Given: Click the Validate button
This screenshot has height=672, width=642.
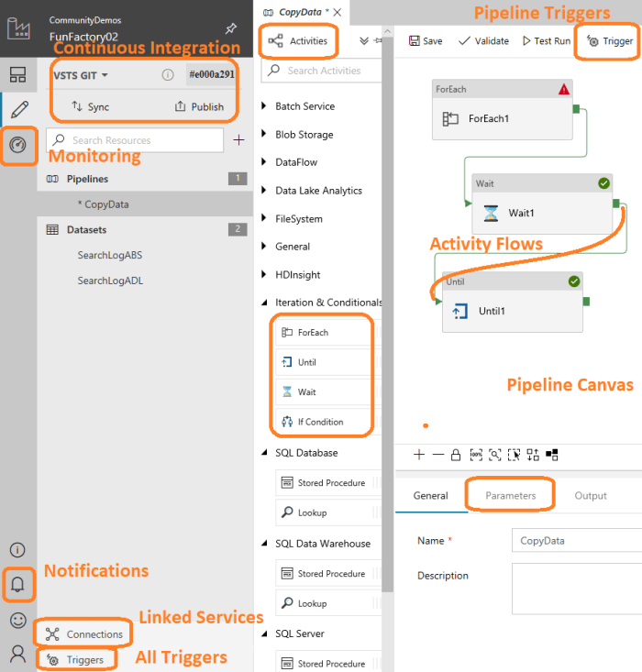Looking at the screenshot, I should [482, 41].
